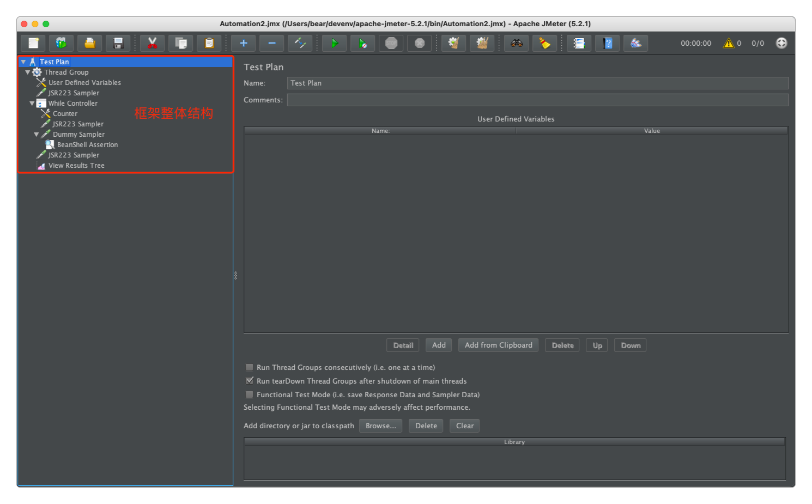Select the Counter element

tap(65, 114)
